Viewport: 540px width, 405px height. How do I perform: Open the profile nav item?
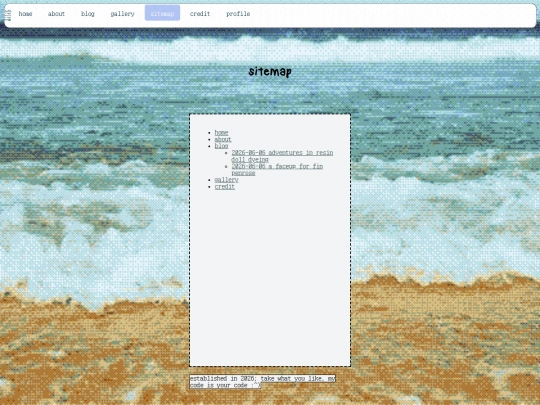pos(238,14)
